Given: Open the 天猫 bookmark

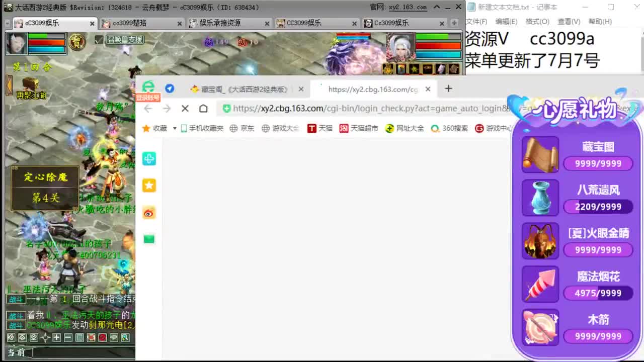Looking at the screenshot, I should pyautogui.click(x=320, y=128).
